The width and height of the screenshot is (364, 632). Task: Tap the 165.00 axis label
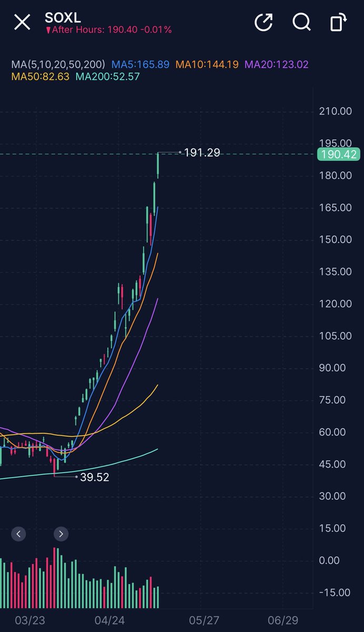click(335, 208)
